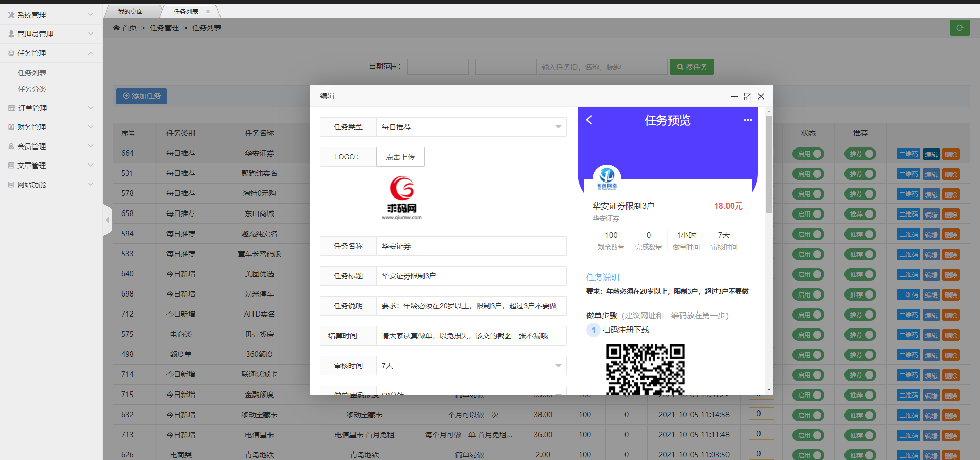The width and height of the screenshot is (980, 460).
Task: Close the 任务列表 tab with its x
Action: pyautogui.click(x=208, y=11)
